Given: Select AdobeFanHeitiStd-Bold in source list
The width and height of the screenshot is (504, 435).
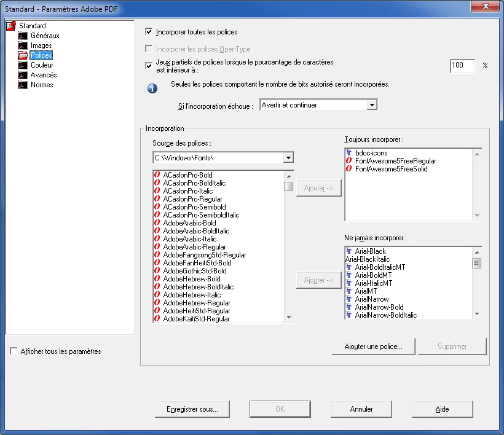Looking at the screenshot, I should tap(197, 263).
